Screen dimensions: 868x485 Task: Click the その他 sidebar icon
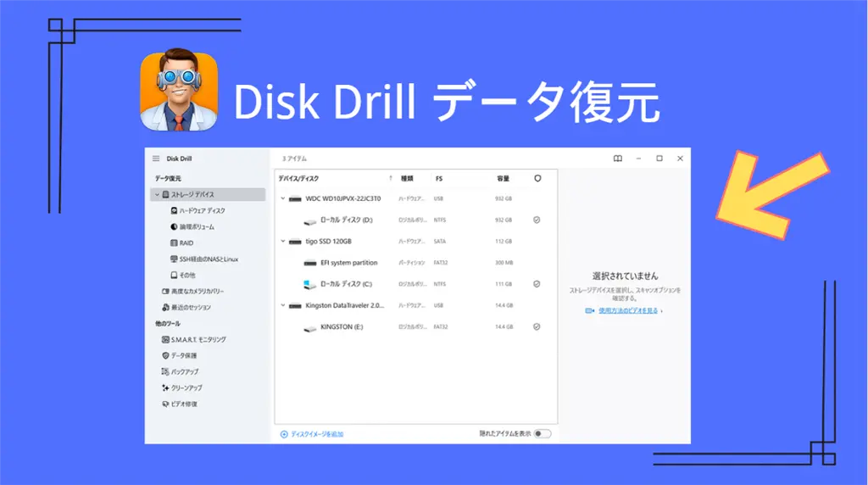coord(174,275)
